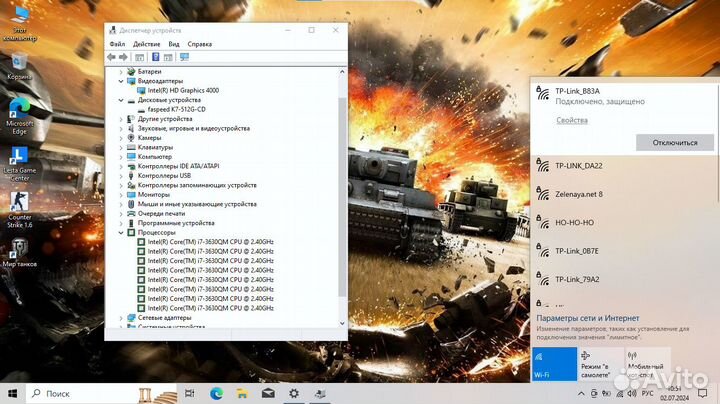Viewport: 720px width, 404px height.
Task: Expand the Клавиатуры category
Action: click(x=121, y=147)
